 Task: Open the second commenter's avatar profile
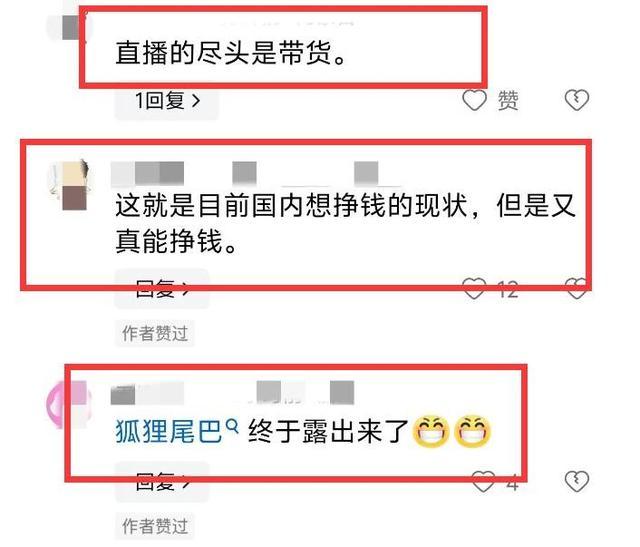(69, 185)
